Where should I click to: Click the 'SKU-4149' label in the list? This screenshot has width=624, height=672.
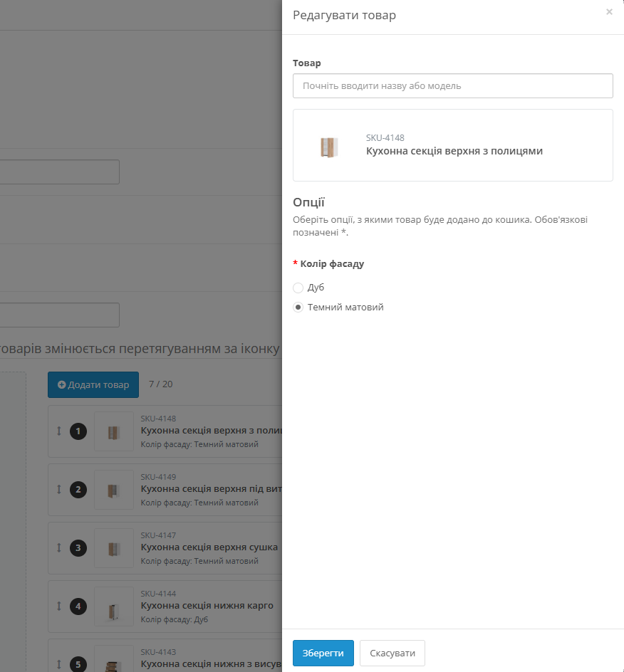(158, 477)
